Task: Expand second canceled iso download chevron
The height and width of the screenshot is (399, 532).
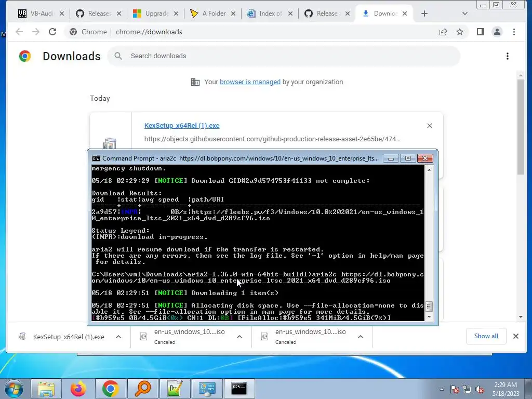Action: coord(361,337)
